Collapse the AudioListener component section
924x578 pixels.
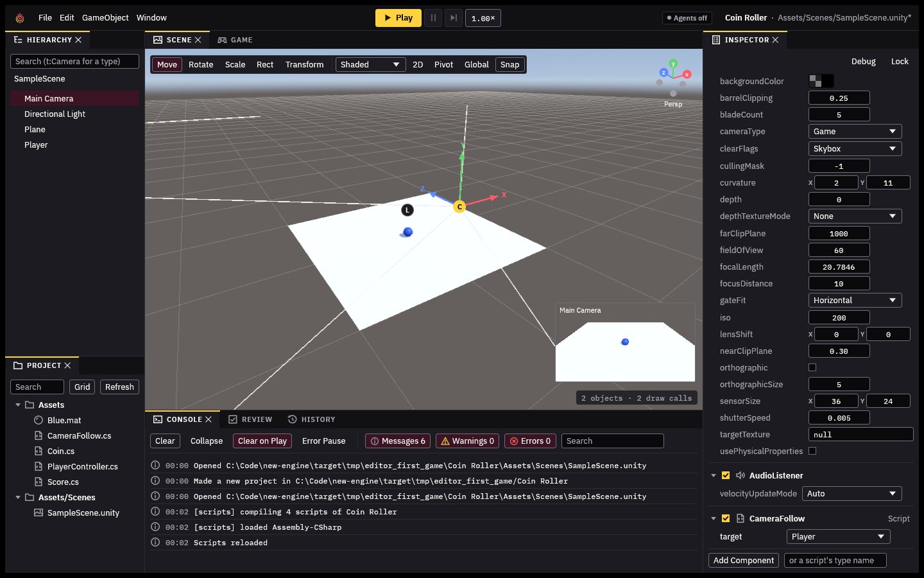714,476
